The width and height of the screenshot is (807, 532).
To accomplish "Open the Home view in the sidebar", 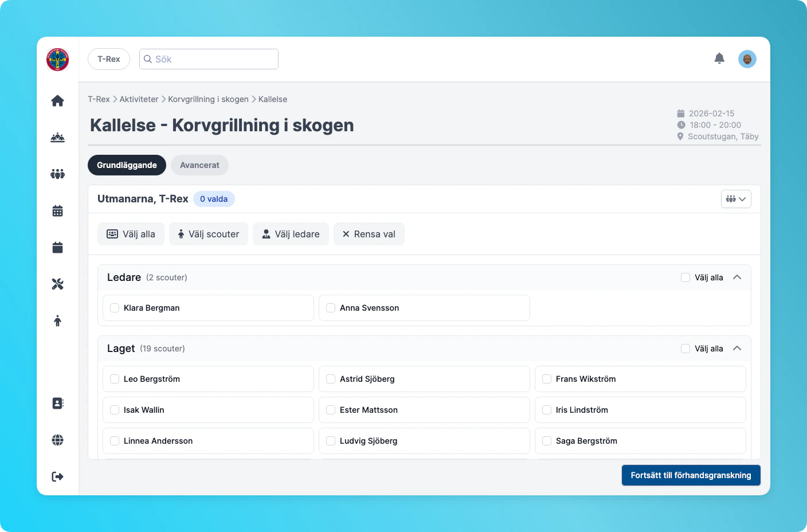I will click(x=57, y=100).
